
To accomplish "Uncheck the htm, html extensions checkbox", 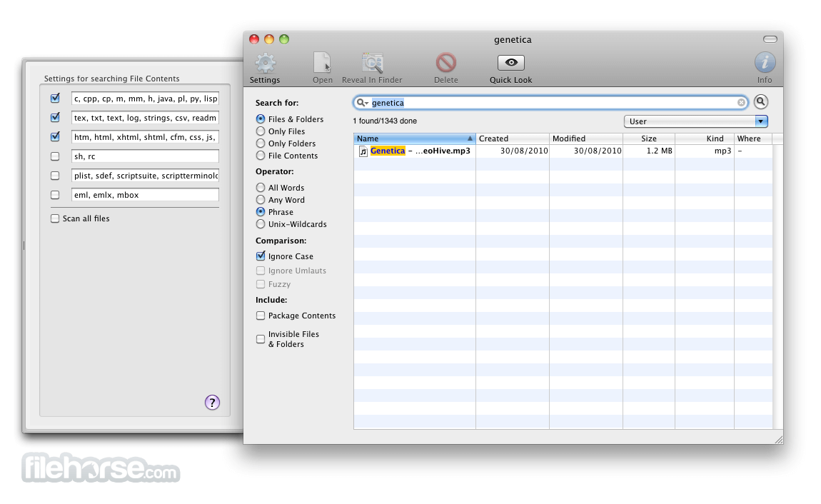I will [55, 136].
